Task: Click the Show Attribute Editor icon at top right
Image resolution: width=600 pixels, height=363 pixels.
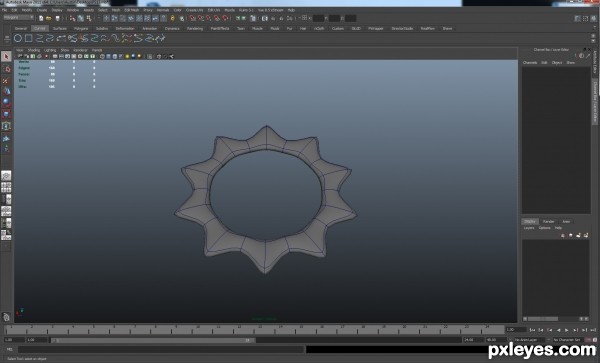Action: pos(578,18)
